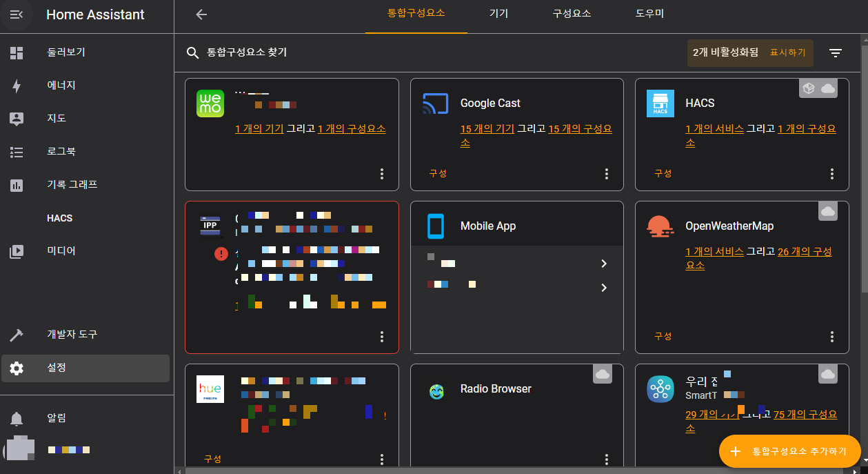
Task: Click HACS card custom integration box icon
Action: coord(809,88)
